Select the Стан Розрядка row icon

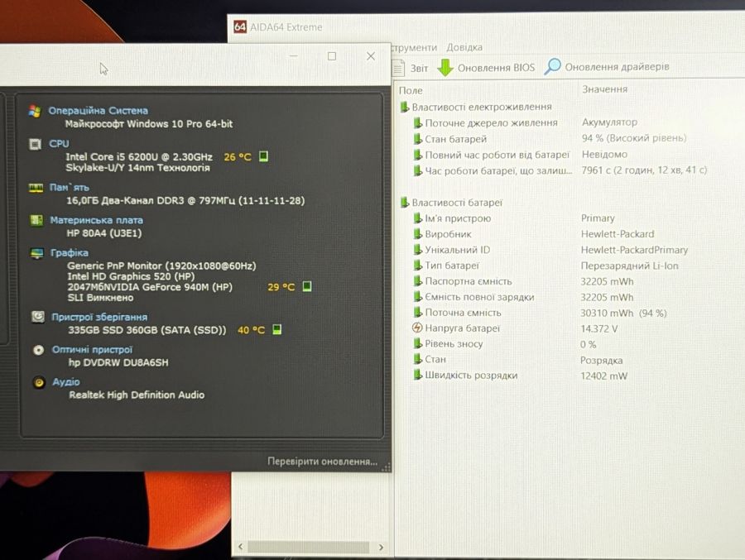(418, 359)
